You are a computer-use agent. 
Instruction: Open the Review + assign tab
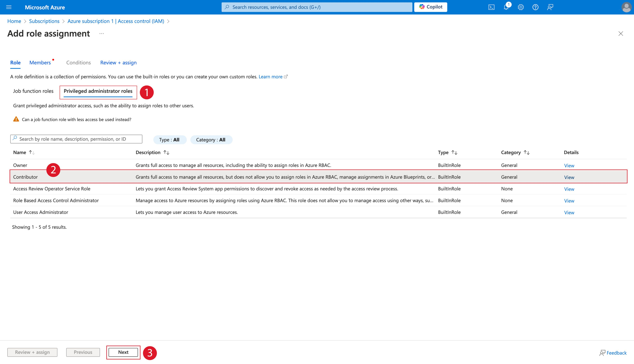tap(118, 63)
